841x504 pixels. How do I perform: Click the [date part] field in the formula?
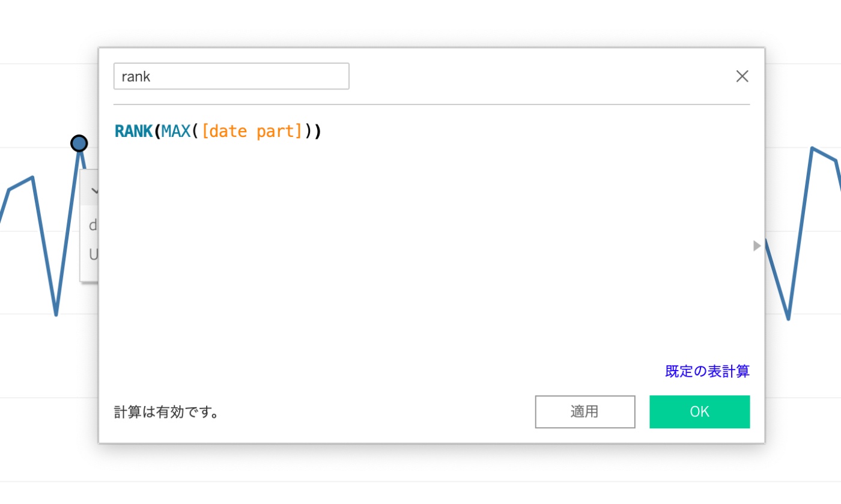pos(252,131)
